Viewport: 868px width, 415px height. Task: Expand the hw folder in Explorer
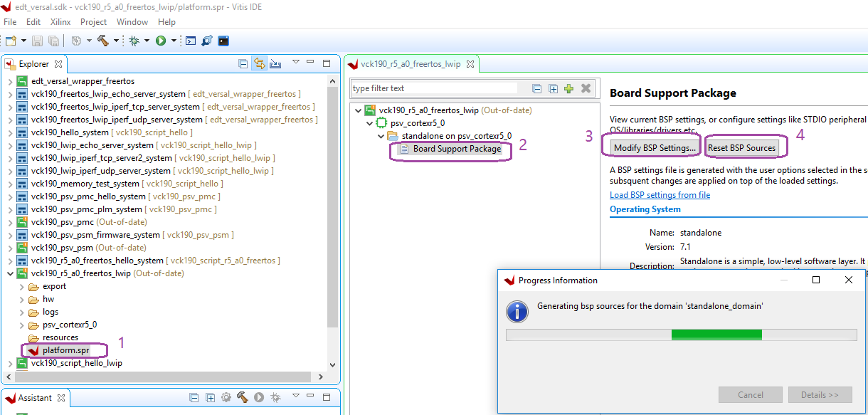[x=21, y=299]
